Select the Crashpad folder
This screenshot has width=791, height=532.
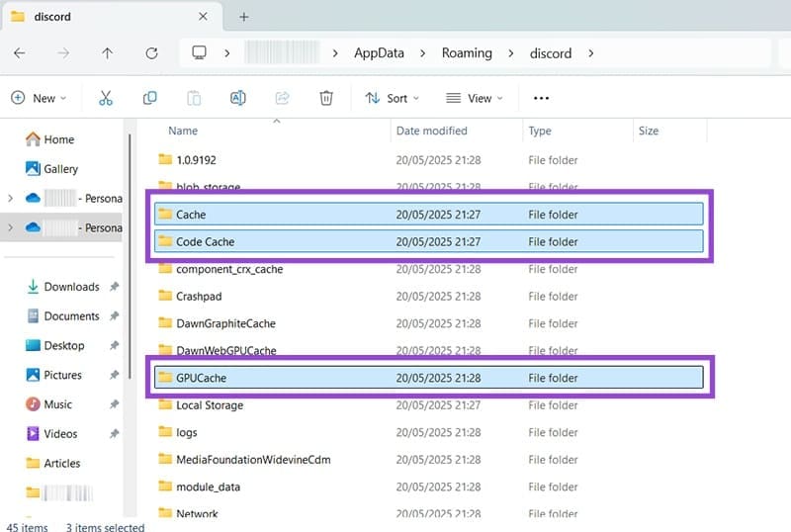click(x=201, y=296)
